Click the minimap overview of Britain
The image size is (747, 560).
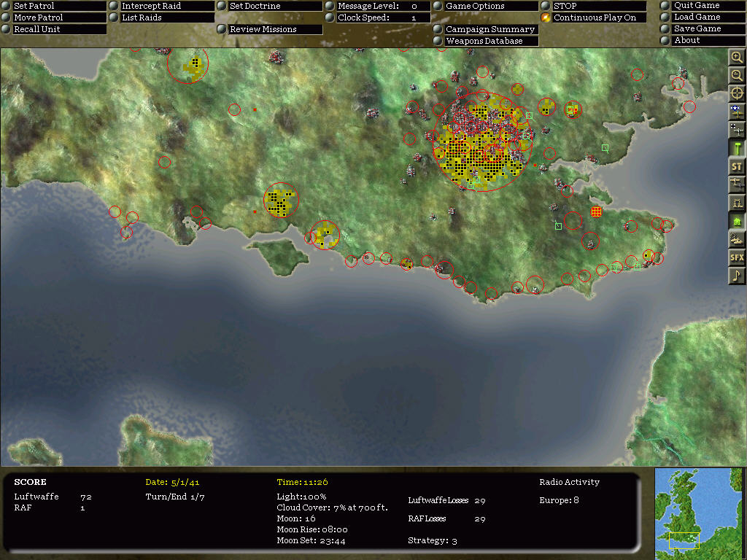click(699, 513)
